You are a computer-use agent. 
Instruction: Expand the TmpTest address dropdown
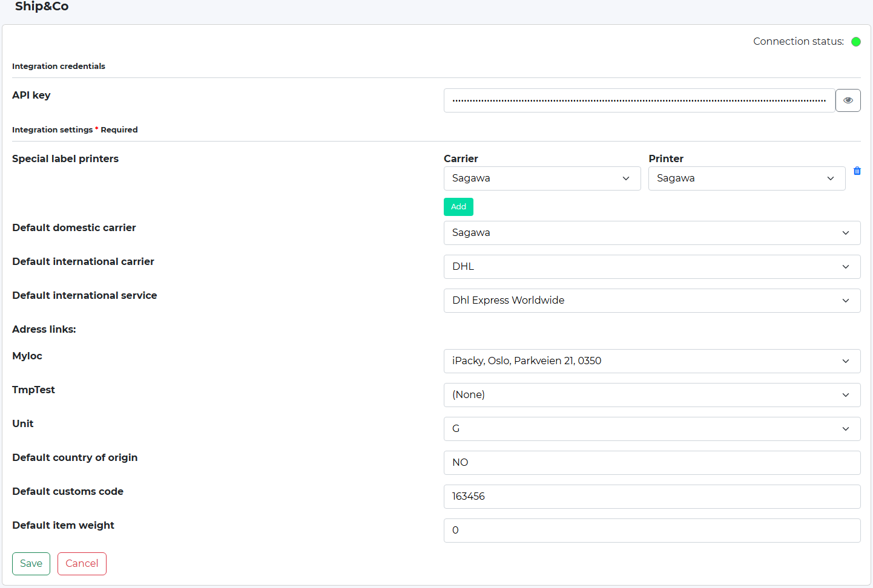coord(651,395)
